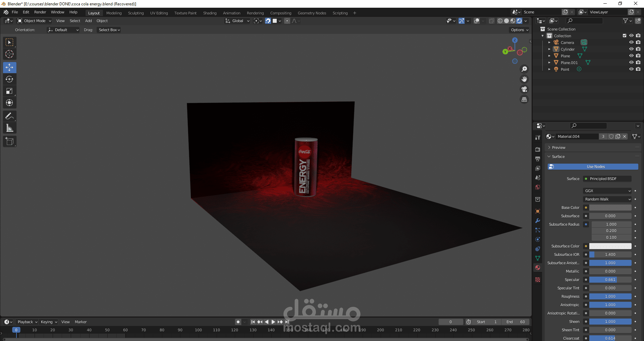
Task: Switch to the Shading workspace tab
Action: (210, 13)
